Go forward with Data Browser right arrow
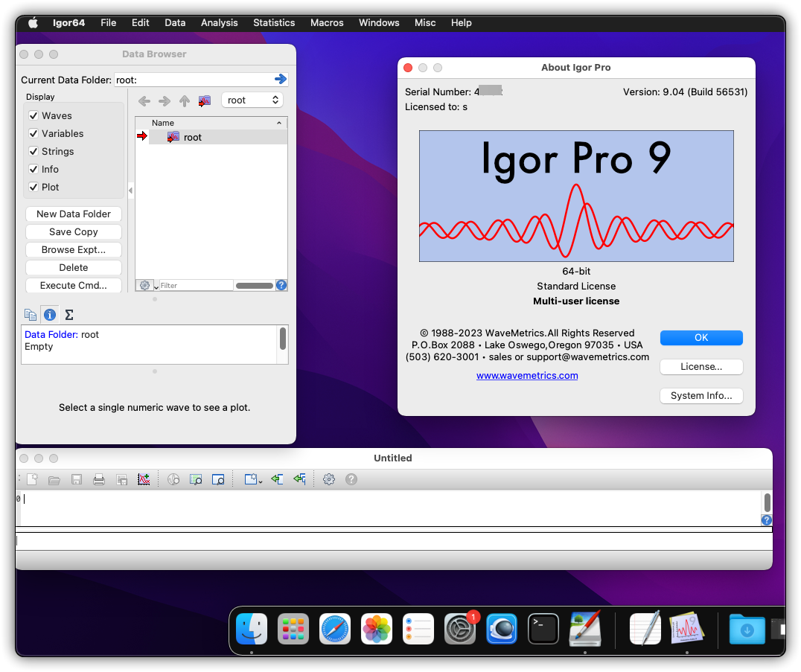The height and width of the screenshot is (672, 801). click(165, 101)
